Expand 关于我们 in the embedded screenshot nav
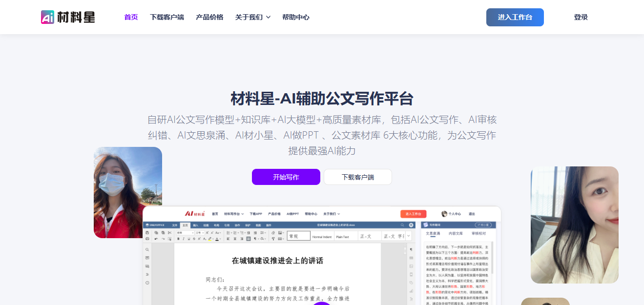Image resolution: width=644 pixels, height=305 pixels. coord(332,214)
